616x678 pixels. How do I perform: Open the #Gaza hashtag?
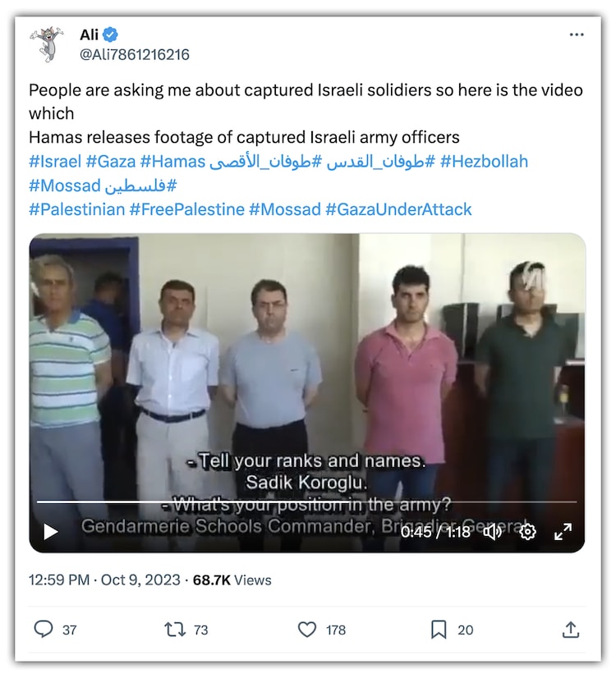coord(111,161)
